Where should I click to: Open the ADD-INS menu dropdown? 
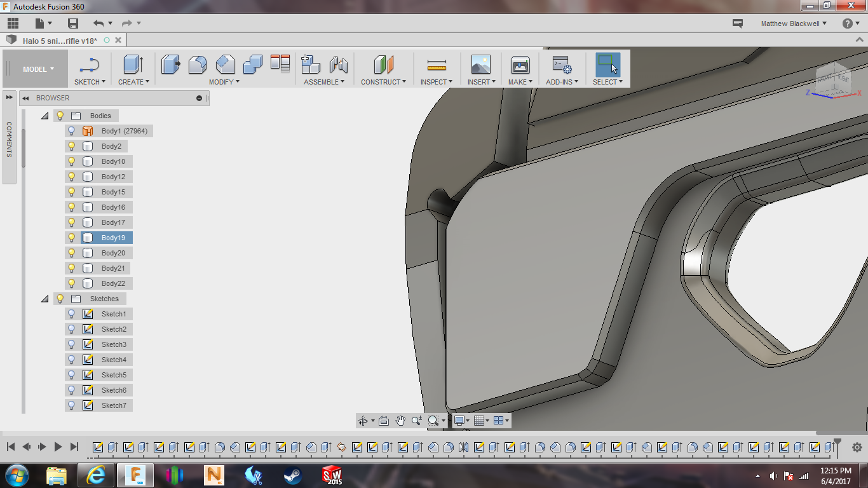coord(562,82)
